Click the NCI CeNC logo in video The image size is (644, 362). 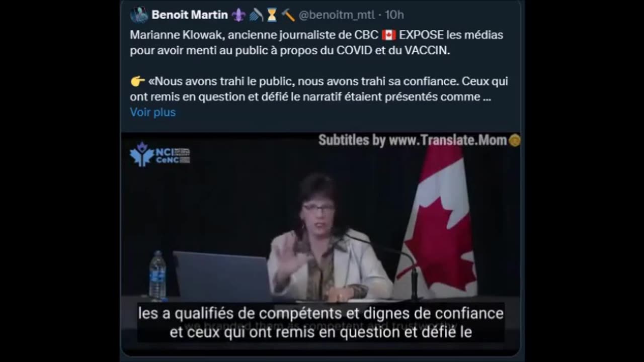tap(159, 154)
